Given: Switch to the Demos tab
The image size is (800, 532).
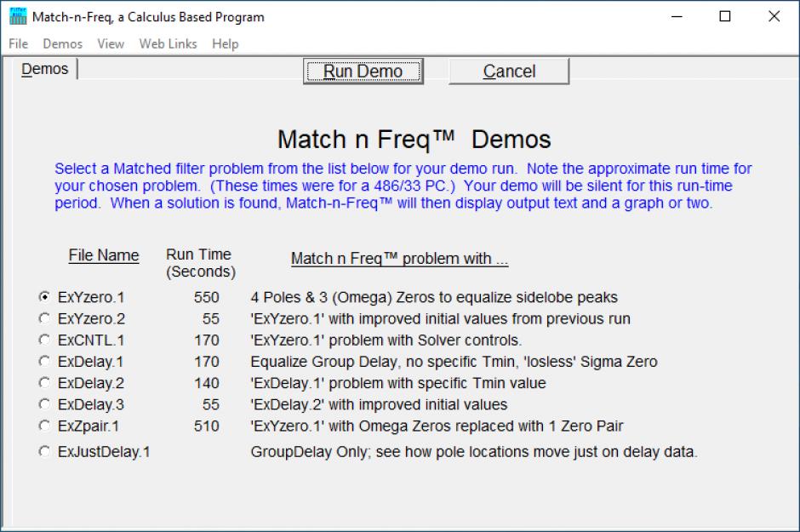Looking at the screenshot, I should tap(44, 69).
